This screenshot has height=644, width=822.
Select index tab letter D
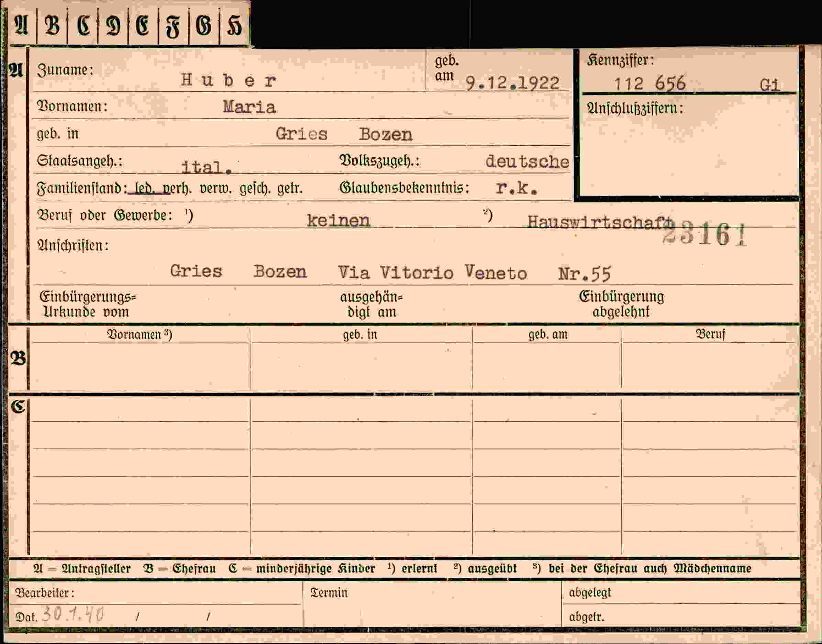[x=113, y=26]
